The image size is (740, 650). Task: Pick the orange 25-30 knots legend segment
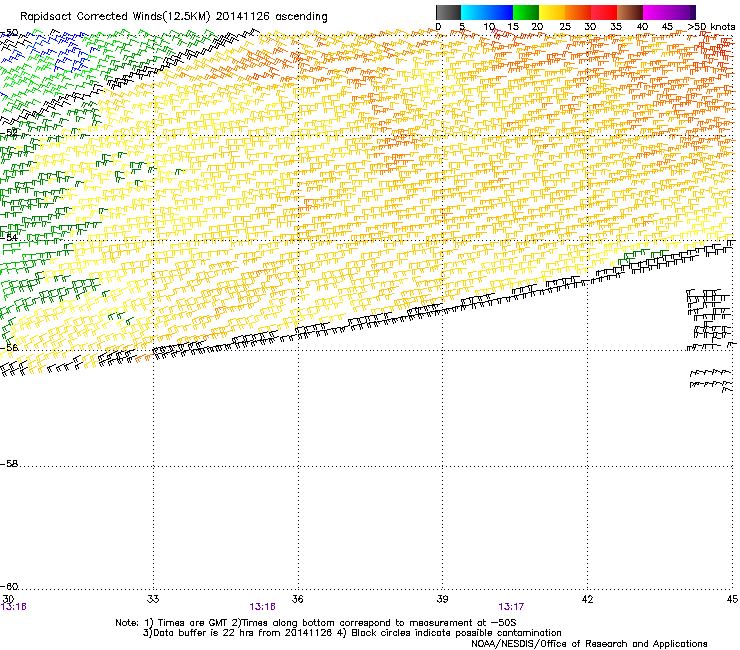pyautogui.click(x=578, y=12)
